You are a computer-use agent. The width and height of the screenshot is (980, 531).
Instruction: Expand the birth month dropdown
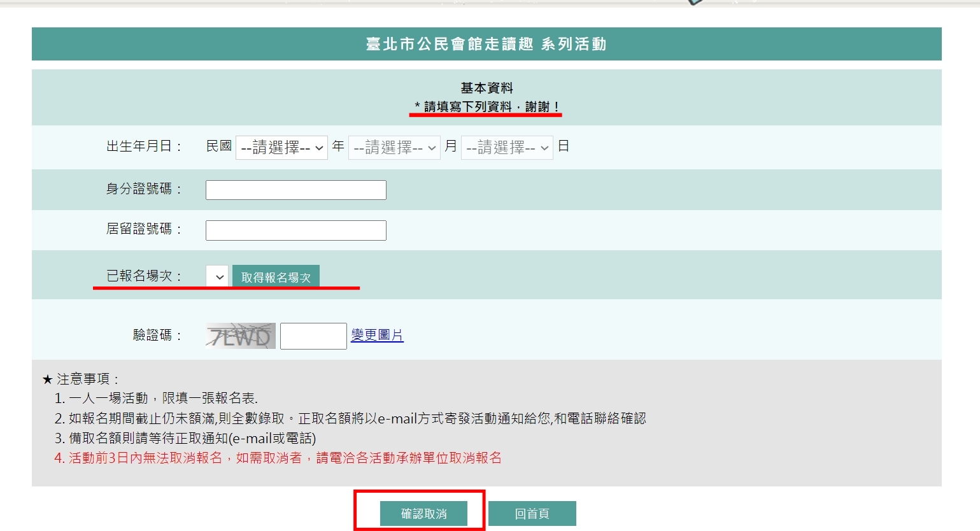pyautogui.click(x=394, y=148)
